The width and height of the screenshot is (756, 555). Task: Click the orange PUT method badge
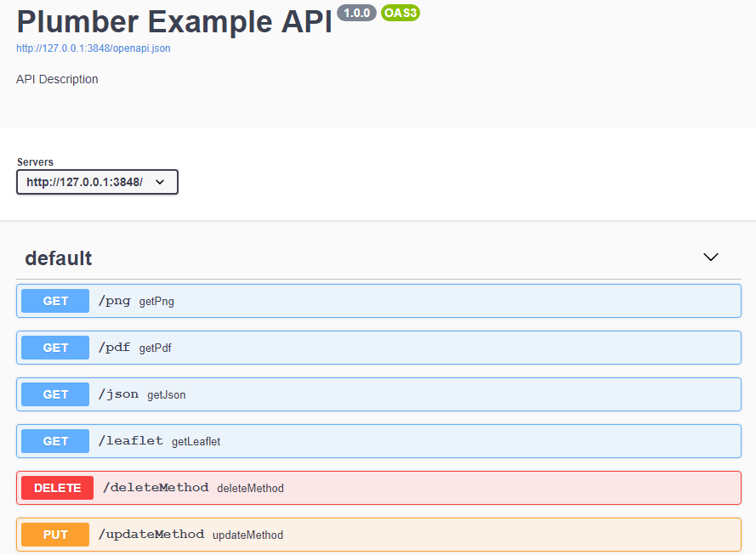pyautogui.click(x=55, y=535)
